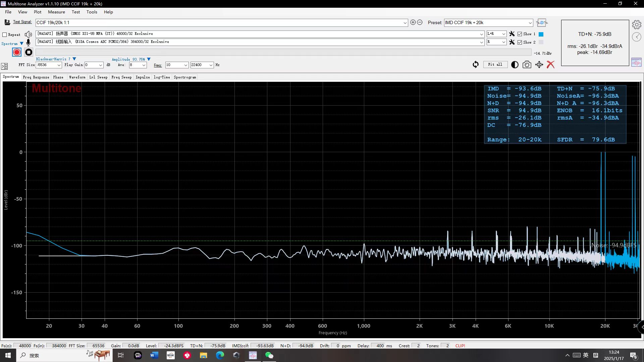The width and height of the screenshot is (644, 362).
Task: Click the blue channel 1 color swatch
Action: [x=541, y=34]
